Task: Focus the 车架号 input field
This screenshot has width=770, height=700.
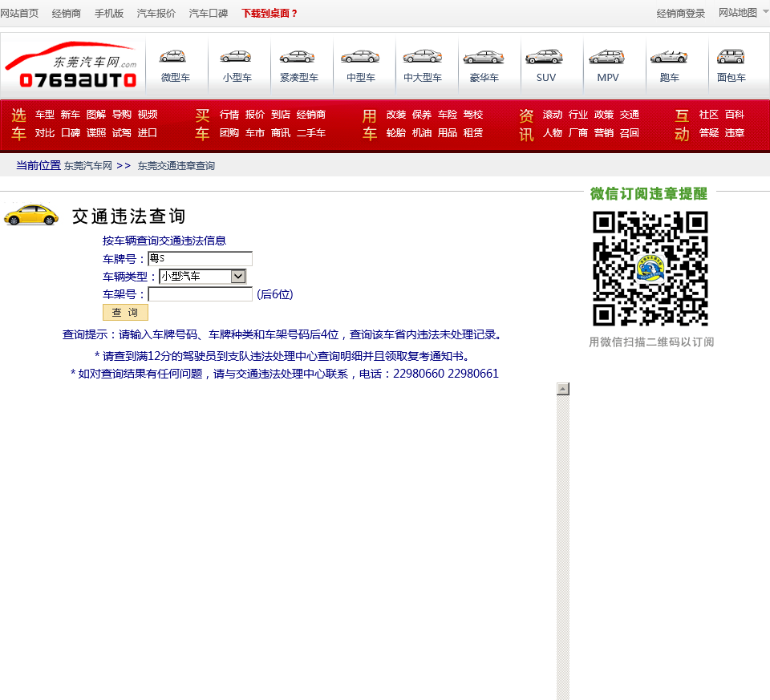Action: click(200, 294)
